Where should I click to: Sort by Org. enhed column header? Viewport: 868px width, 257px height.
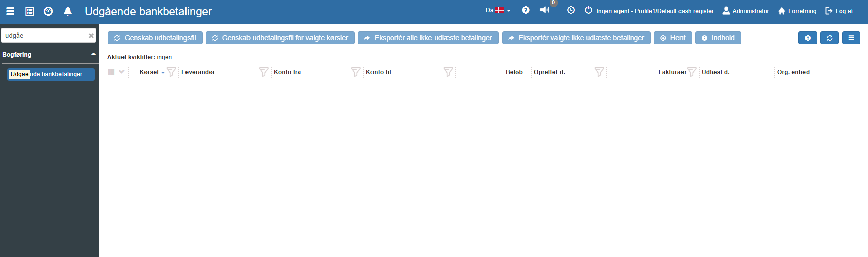pos(793,72)
